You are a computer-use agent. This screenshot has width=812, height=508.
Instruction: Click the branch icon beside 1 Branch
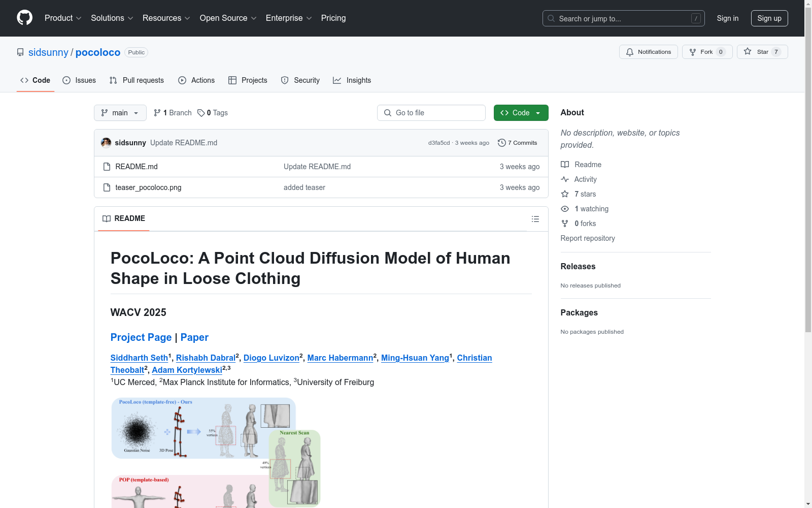157,113
